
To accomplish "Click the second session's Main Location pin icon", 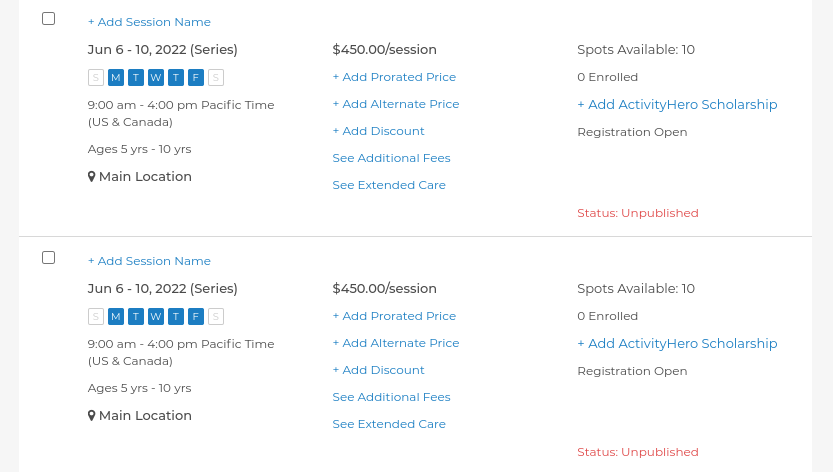I will tap(91, 416).
